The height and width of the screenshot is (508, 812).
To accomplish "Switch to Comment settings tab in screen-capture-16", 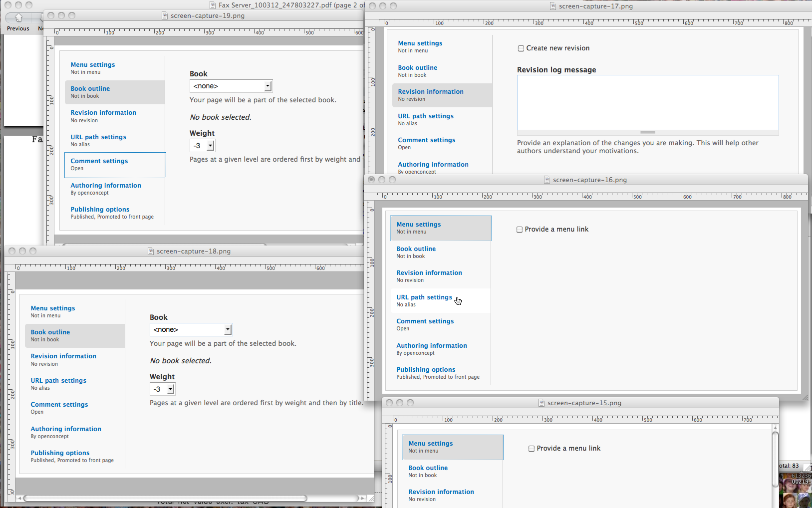I will pos(441,324).
